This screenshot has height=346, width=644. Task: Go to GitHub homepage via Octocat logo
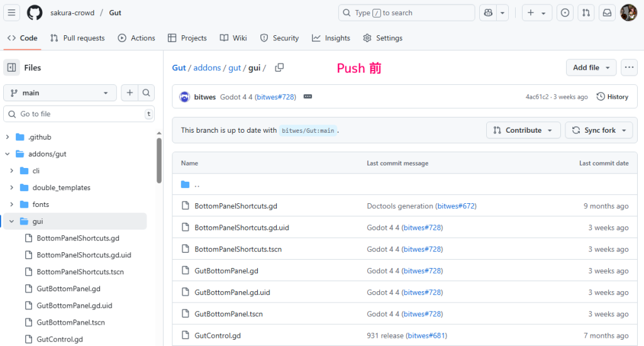tap(35, 13)
